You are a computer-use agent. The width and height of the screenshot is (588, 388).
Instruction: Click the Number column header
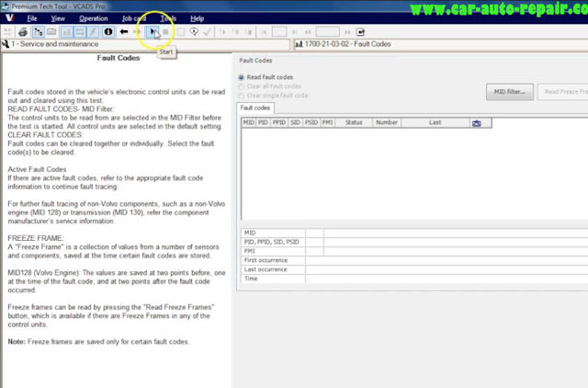pos(387,122)
